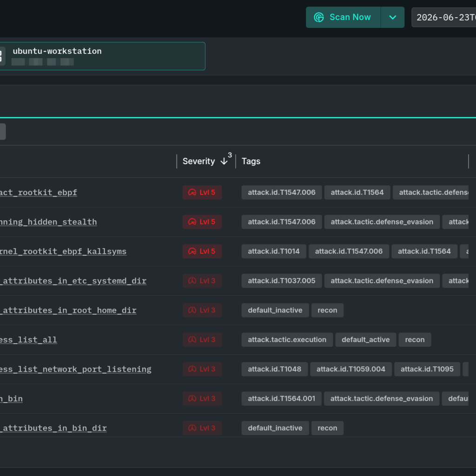Open the rnel_rootkit_ebpf_kallsyms rule link
This screenshot has width=476, height=476.
(63, 251)
